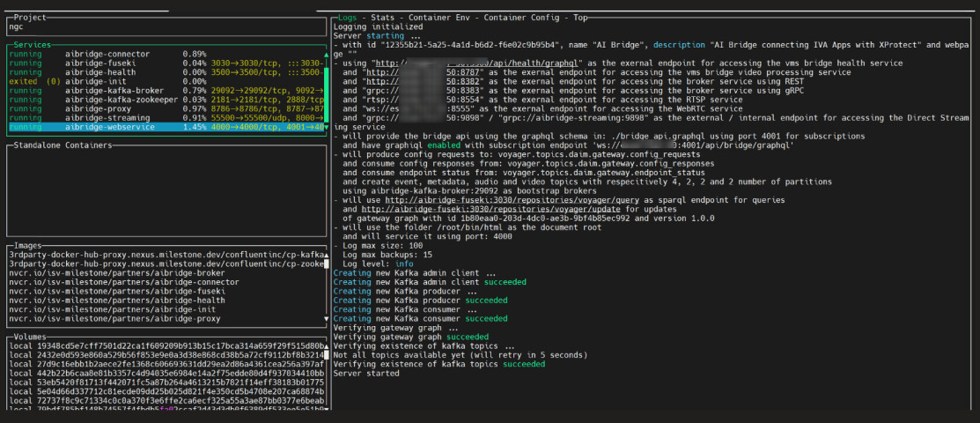Focus the Standalone Containers panel

(x=166, y=189)
